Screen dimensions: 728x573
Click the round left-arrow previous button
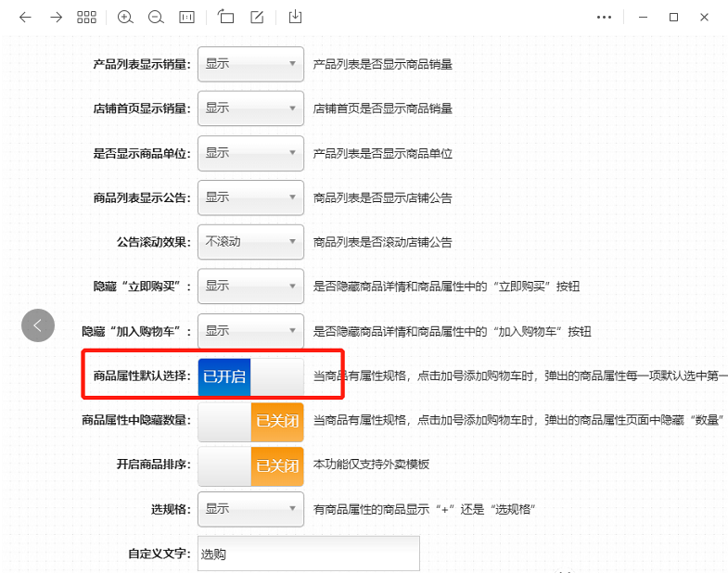point(38,325)
